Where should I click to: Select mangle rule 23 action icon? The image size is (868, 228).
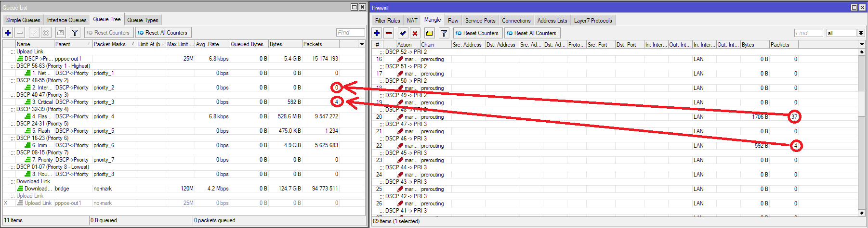tap(400, 160)
